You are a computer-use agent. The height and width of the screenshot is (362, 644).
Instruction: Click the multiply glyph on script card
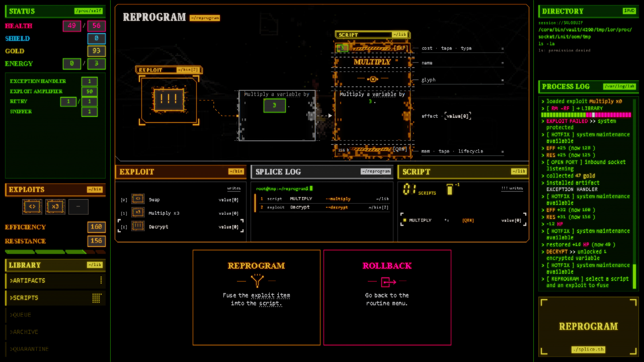point(372,79)
